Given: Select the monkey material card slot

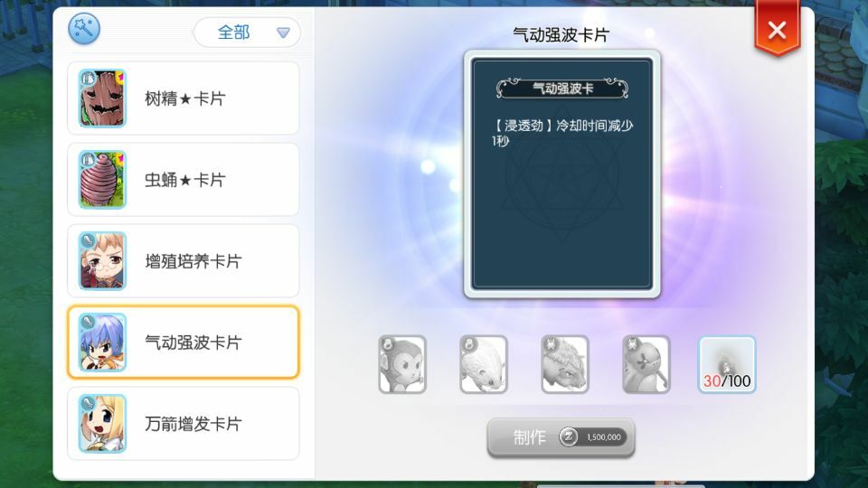Looking at the screenshot, I should tap(402, 364).
